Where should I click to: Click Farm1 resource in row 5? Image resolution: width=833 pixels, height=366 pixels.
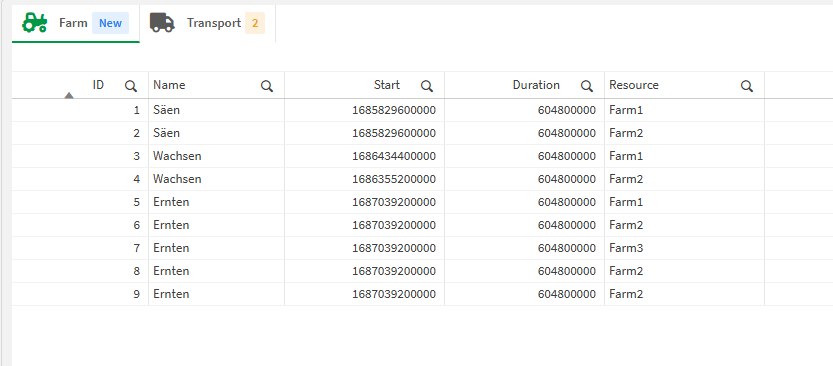[626, 202]
